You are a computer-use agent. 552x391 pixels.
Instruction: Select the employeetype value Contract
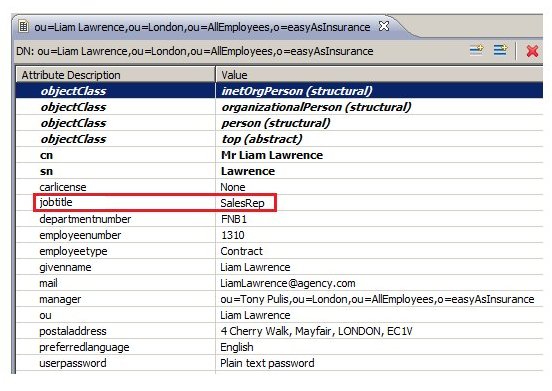coord(242,251)
